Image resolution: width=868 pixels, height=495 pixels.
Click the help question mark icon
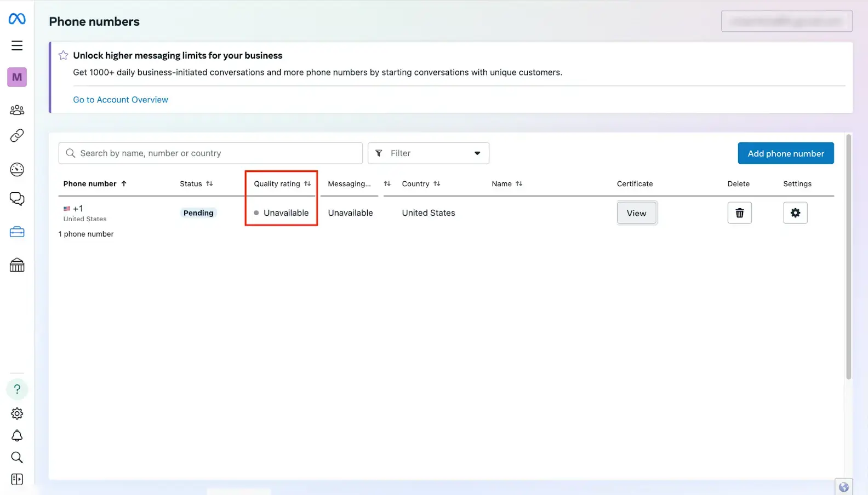[x=17, y=389]
